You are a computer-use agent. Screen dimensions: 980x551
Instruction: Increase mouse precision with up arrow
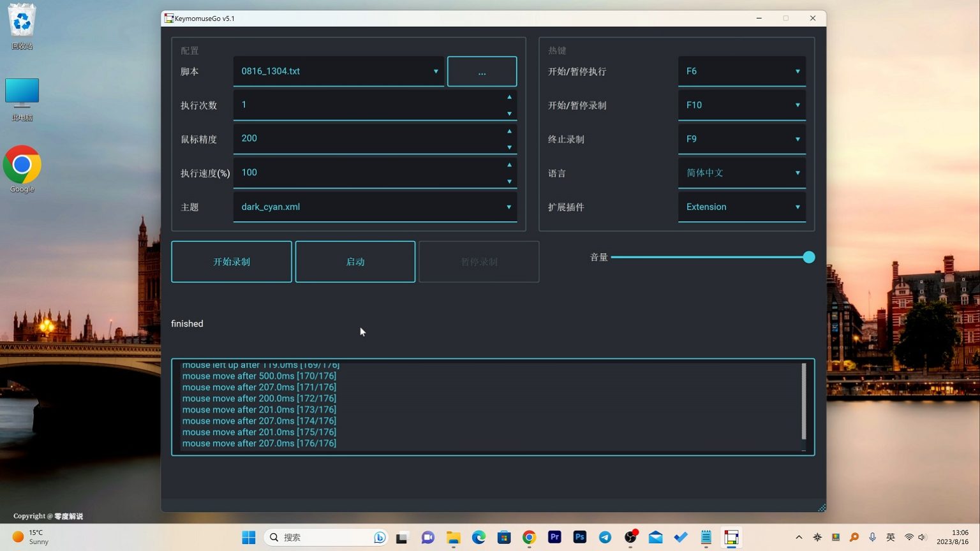point(509,131)
